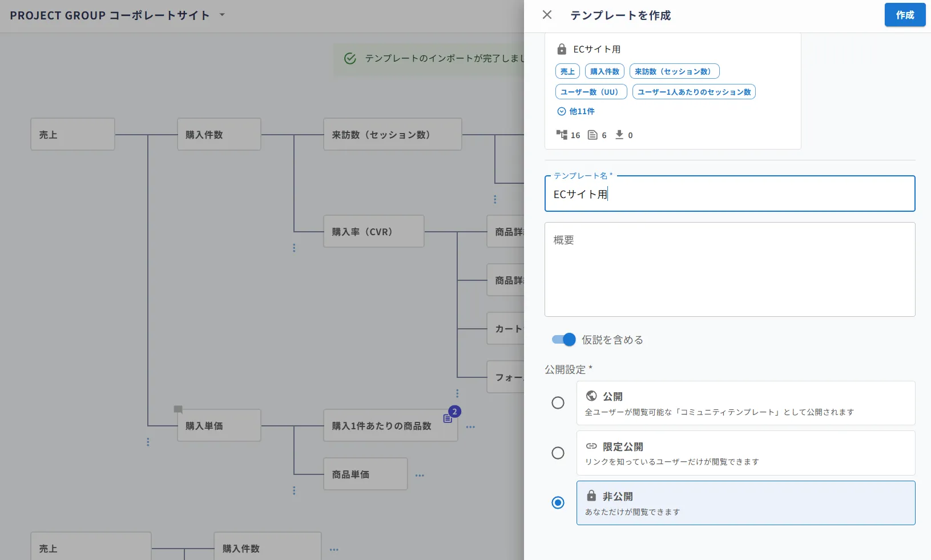Click the document count icon (6)
931x560 pixels.
tap(593, 135)
